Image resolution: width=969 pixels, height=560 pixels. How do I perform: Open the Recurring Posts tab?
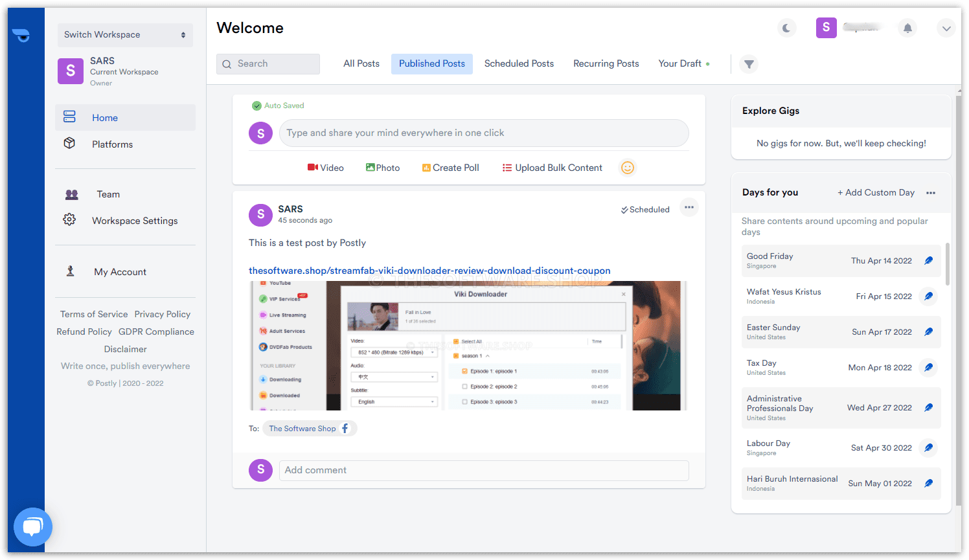(606, 63)
